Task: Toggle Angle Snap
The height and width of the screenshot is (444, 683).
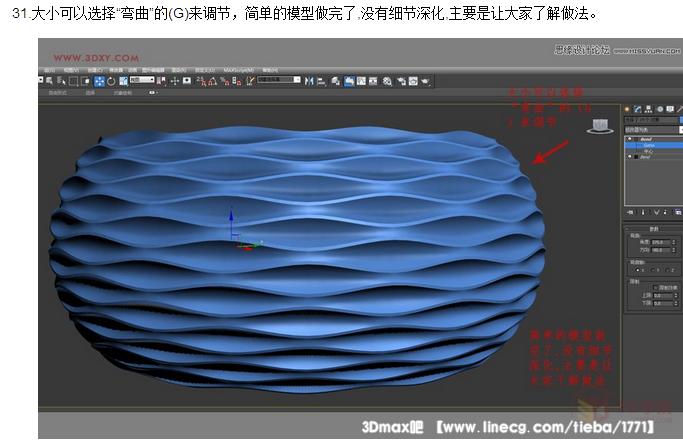Action: [x=213, y=81]
